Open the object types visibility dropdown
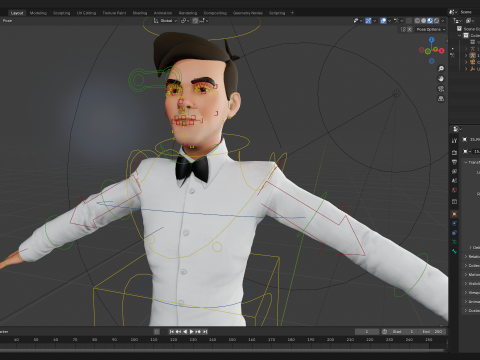Screen dimensions: 480x360 (358, 21)
